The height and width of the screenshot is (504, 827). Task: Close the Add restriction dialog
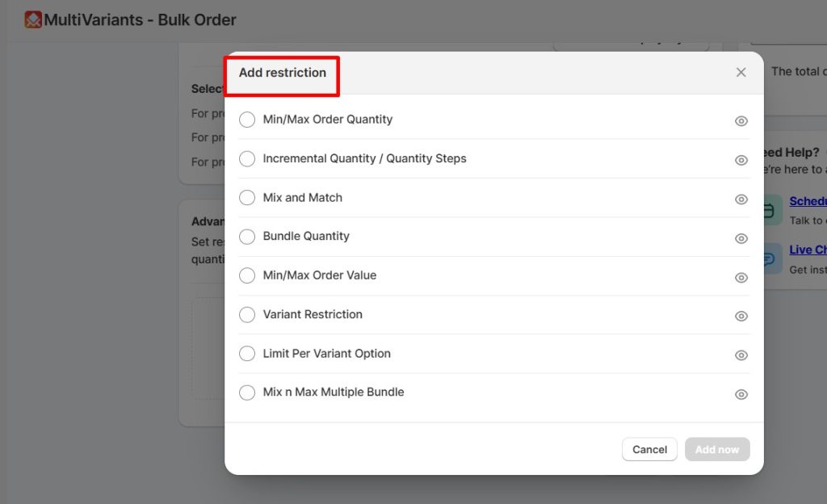[x=741, y=73]
